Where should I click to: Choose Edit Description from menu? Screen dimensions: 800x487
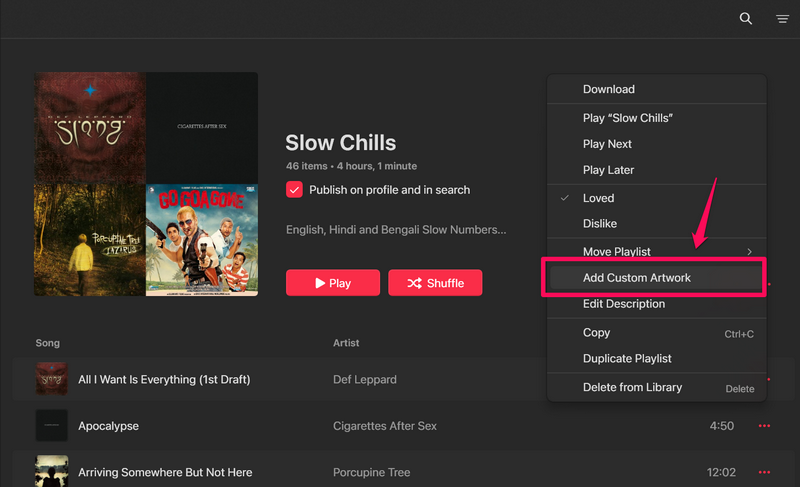coord(624,304)
